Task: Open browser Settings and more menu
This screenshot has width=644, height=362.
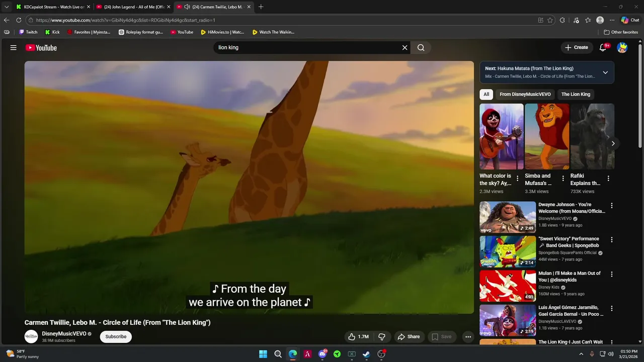Action: click(x=612, y=20)
